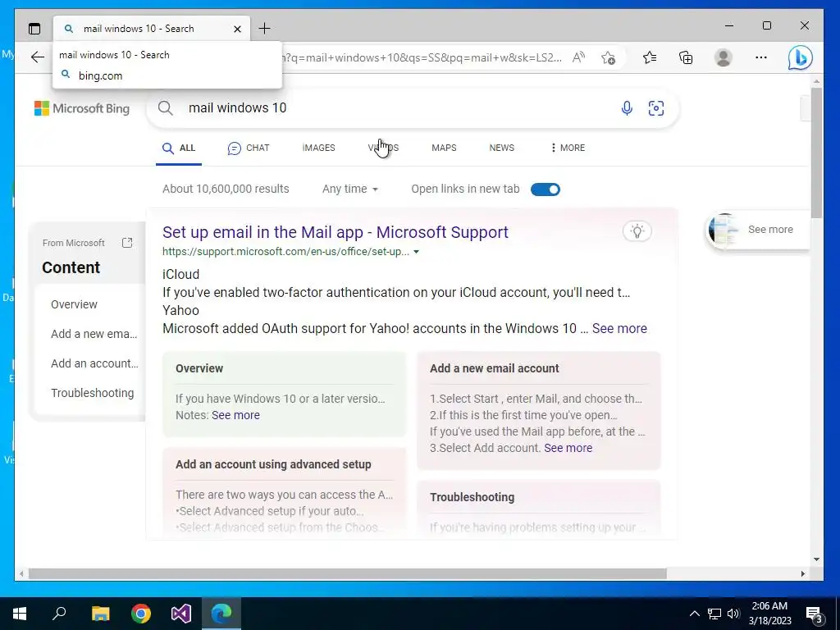Click the lightbulb feedback icon
Image resolution: width=840 pixels, height=630 pixels.
pos(637,231)
